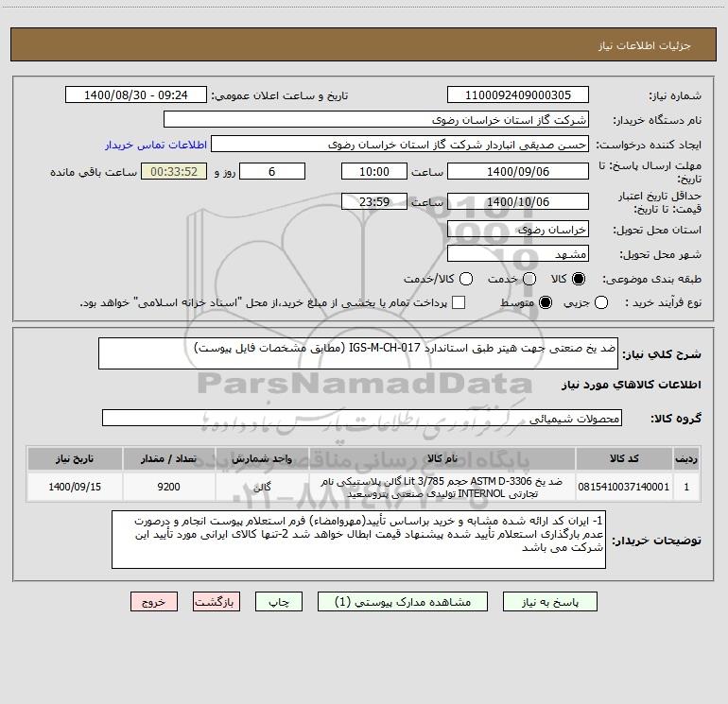The height and width of the screenshot is (704, 728).
Task: Click the جزئیات اطلاعات نیاز page title
Action: (x=645, y=45)
